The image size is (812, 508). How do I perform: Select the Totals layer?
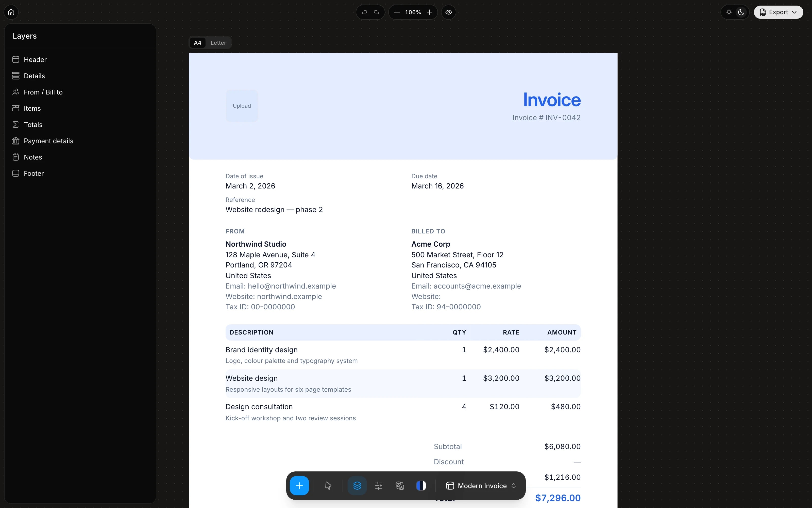[80, 125]
